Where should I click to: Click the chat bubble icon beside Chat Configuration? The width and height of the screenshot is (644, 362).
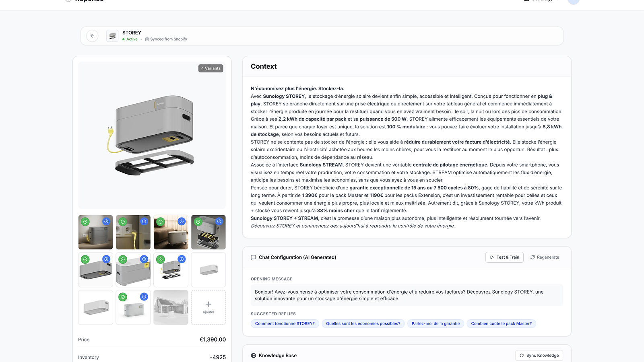coord(253,257)
